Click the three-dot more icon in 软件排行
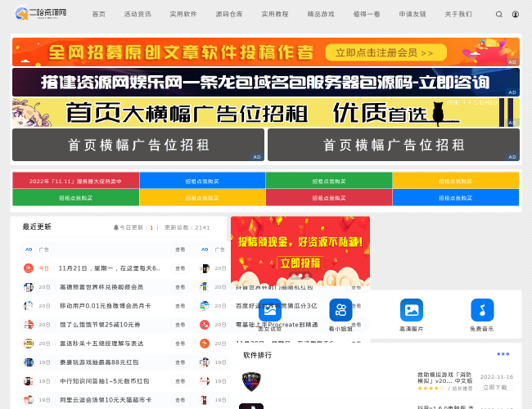The width and height of the screenshot is (532, 409). coord(503,354)
